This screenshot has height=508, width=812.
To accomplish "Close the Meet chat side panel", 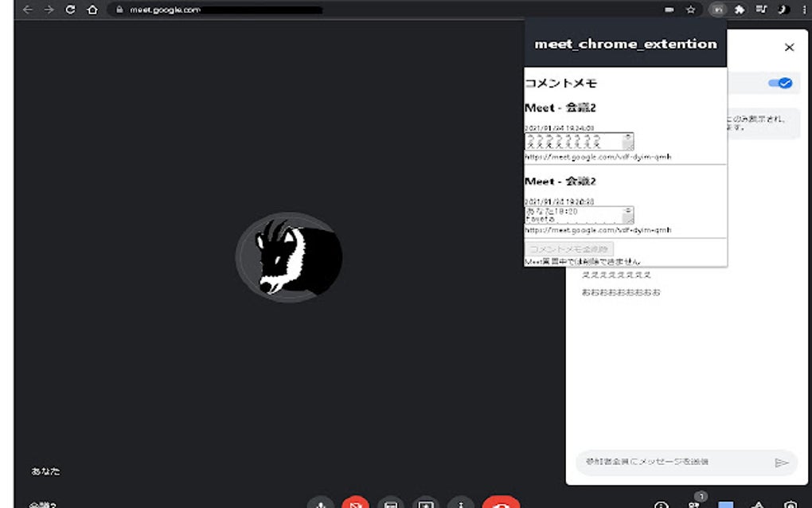I will point(789,47).
